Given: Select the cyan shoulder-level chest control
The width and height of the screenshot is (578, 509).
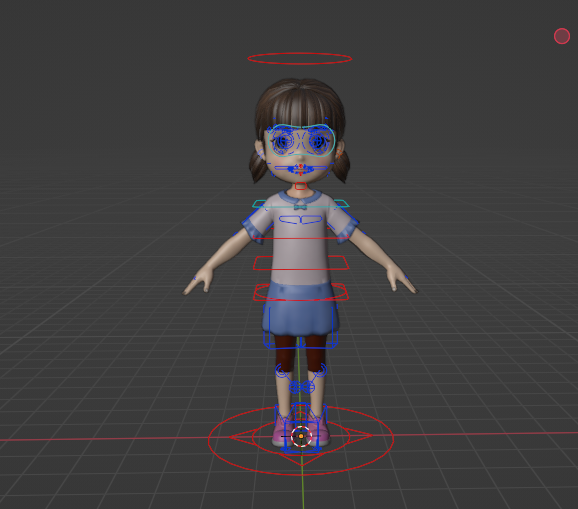Looking at the screenshot, I should 301,203.
